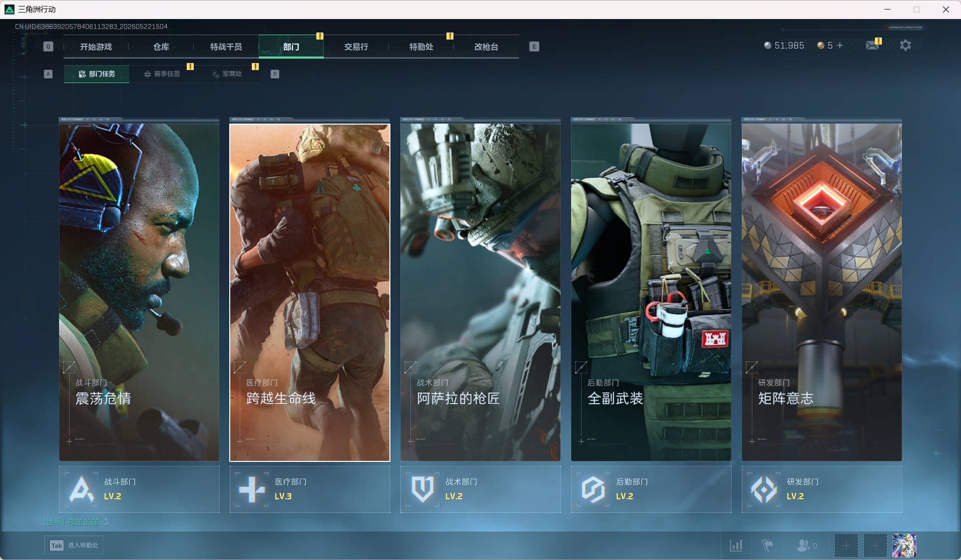Viewport: 961px width, 560px height.
Task: Select the 军需处 sub-tab
Action: click(x=227, y=74)
